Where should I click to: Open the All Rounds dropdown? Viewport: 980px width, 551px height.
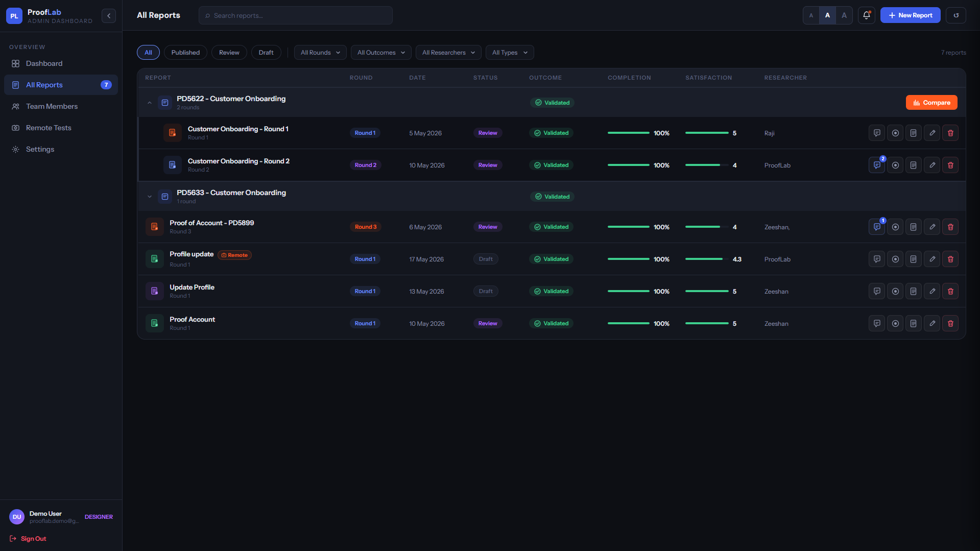click(x=320, y=53)
